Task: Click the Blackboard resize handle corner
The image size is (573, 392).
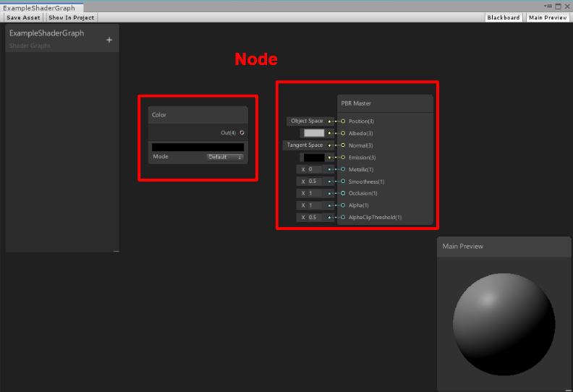Action: pyautogui.click(x=116, y=251)
